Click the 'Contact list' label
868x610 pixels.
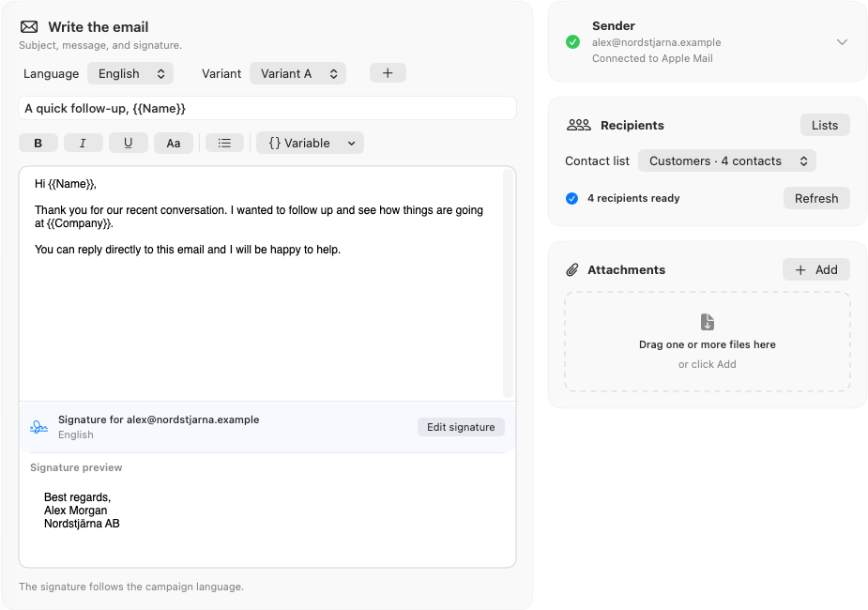click(x=597, y=161)
